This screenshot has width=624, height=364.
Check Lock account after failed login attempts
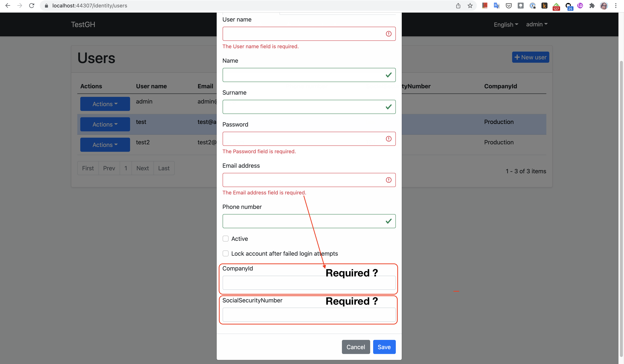(226, 253)
